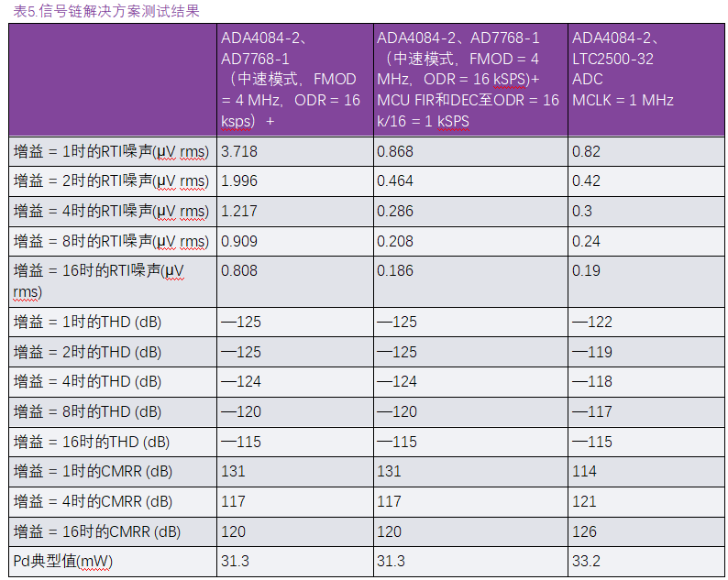
Task: Select the header cell mentioning MCU FIR和DEC
Action: (468, 79)
